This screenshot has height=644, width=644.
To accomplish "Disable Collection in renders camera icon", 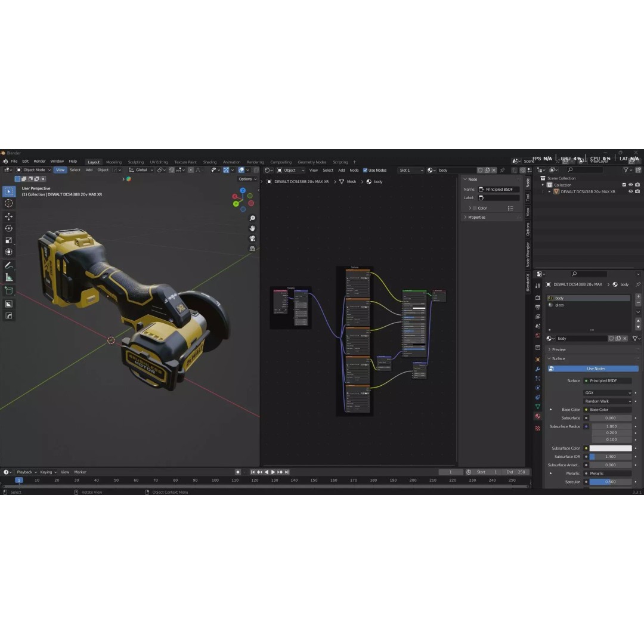I will click(637, 185).
